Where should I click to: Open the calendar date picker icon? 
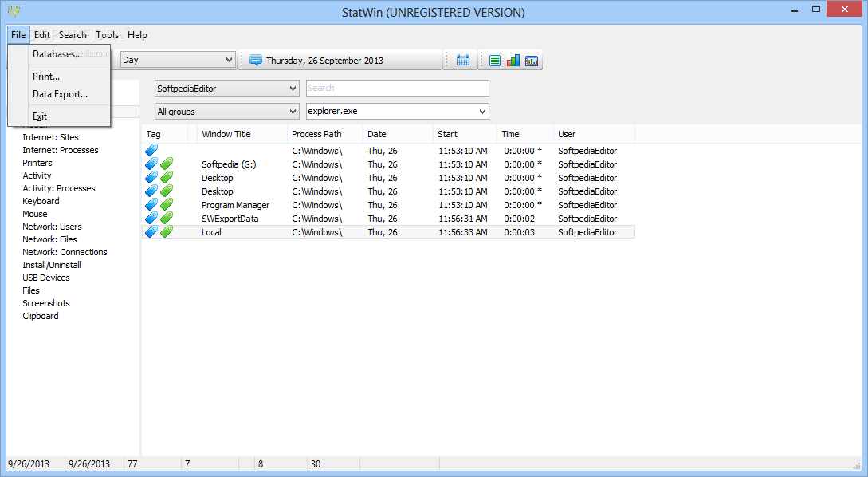point(463,61)
